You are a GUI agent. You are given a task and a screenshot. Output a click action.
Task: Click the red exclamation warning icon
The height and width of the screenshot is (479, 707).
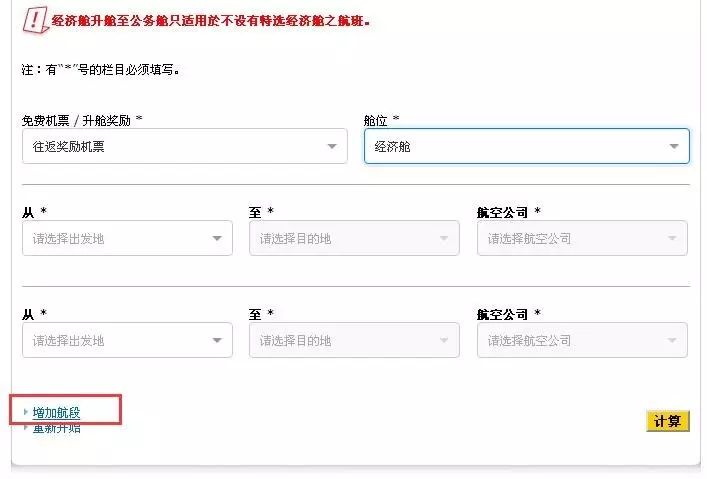tap(35, 21)
